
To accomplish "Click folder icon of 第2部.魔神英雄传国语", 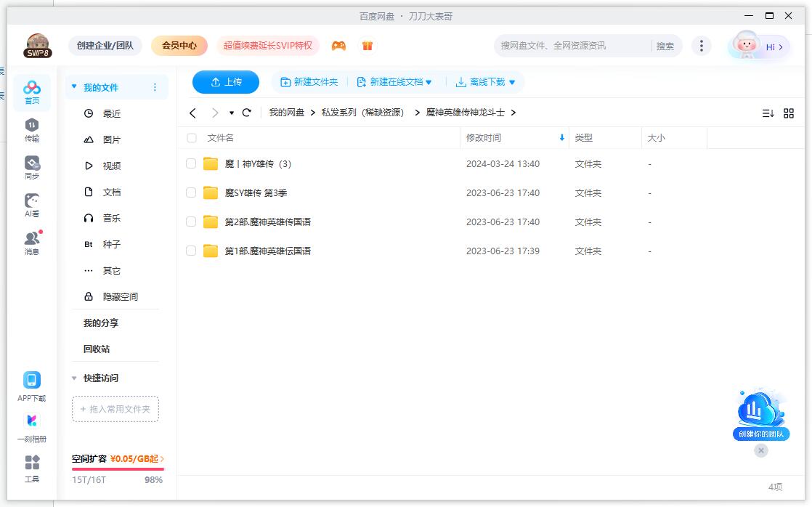I will (x=210, y=222).
